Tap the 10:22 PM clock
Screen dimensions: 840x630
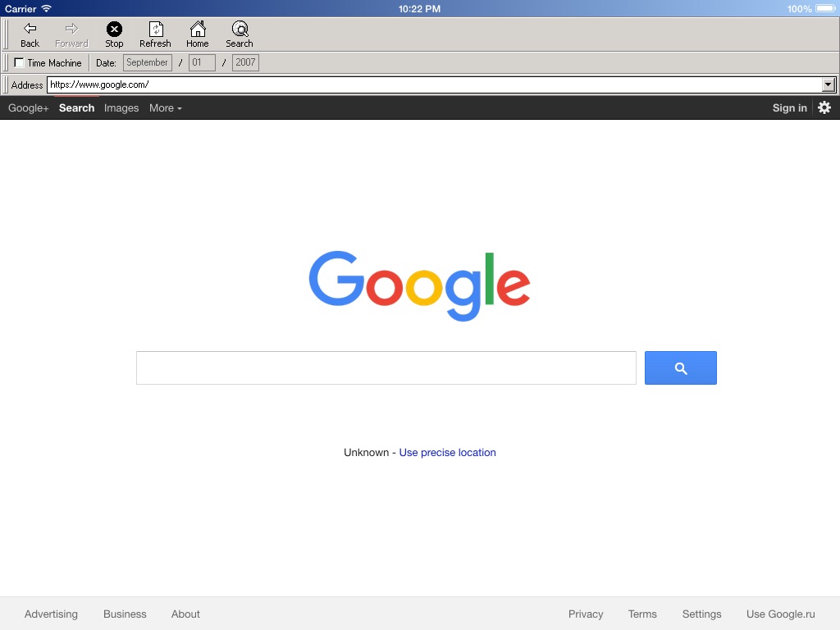(419, 8)
